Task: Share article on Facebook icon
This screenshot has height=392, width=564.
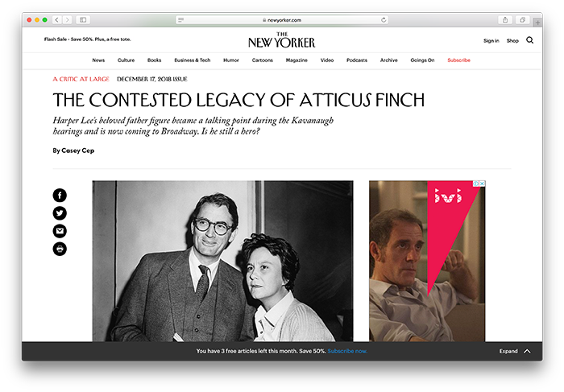Action: [60, 196]
